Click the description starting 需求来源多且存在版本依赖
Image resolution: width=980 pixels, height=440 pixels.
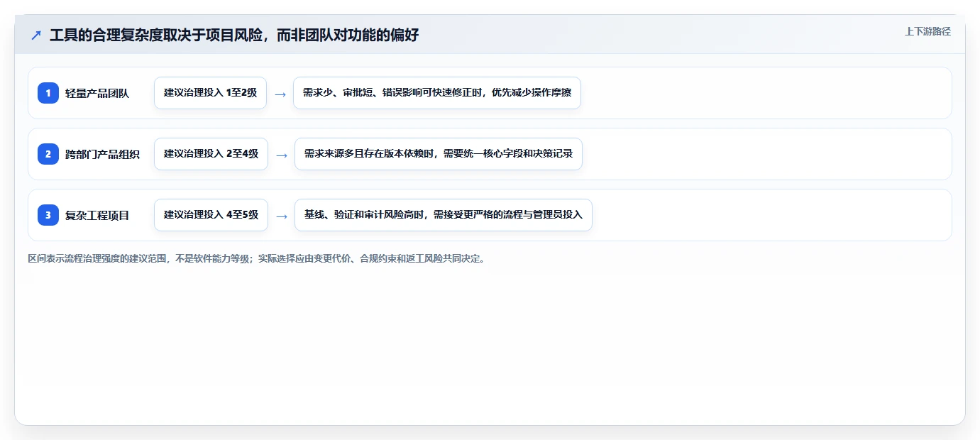click(x=439, y=154)
